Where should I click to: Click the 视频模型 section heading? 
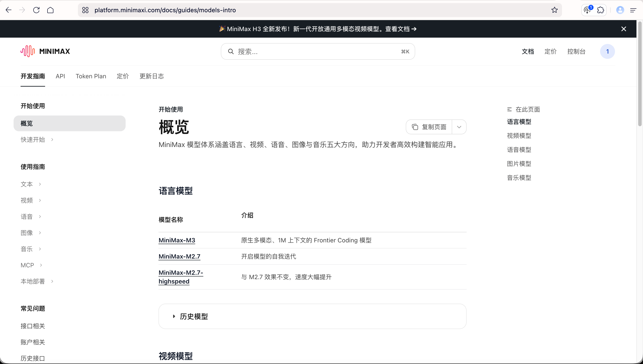click(176, 356)
